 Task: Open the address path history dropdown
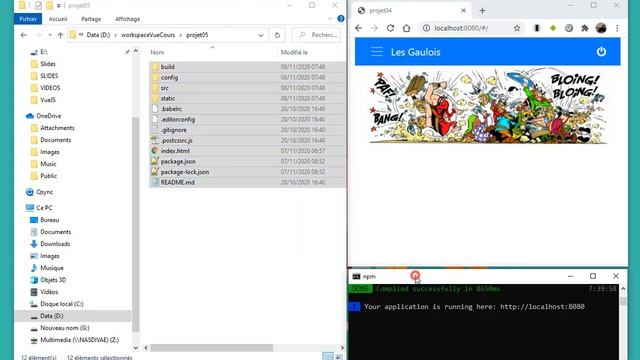coord(261,35)
